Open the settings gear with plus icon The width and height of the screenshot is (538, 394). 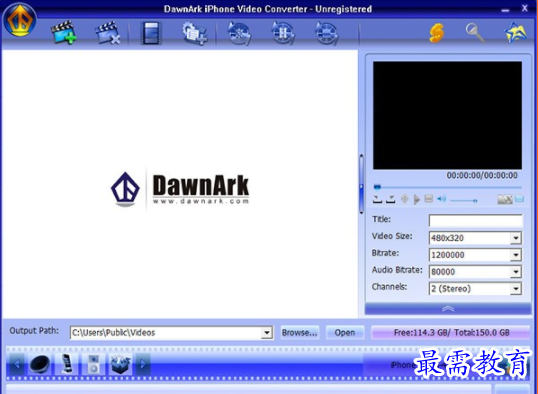195,33
